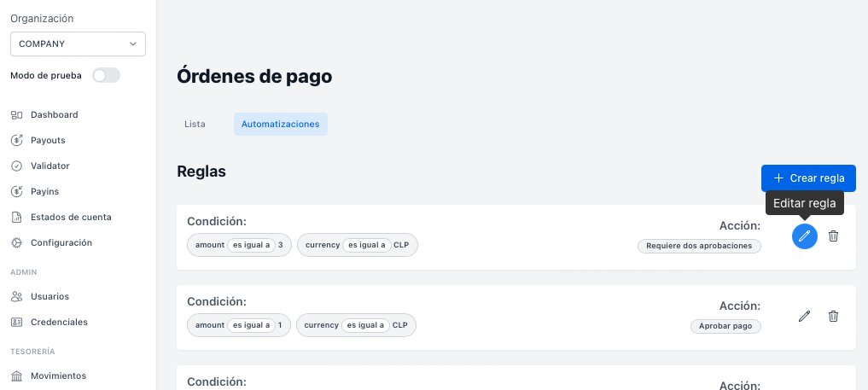
Task: Open Validator in the sidebar
Action: tap(50, 166)
